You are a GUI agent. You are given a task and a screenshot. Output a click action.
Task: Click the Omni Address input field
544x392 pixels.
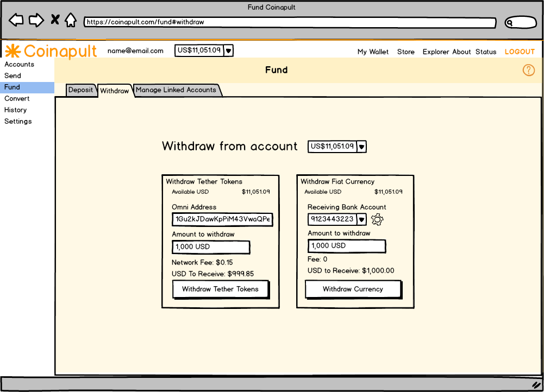click(222, 219)
